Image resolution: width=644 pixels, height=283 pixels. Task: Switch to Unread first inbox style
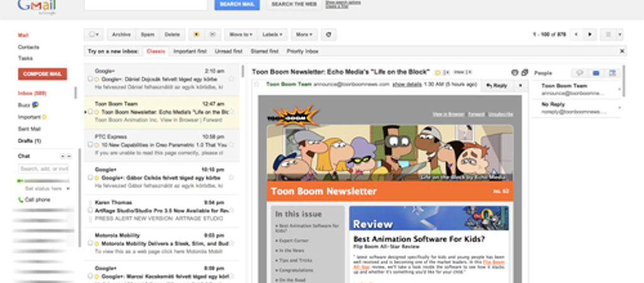(x=229, y=52)
